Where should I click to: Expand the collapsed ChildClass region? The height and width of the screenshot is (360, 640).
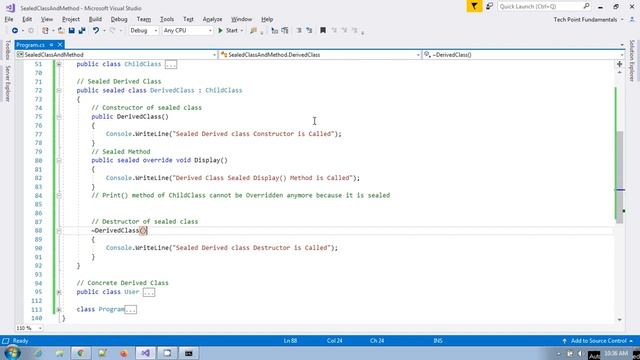click(59, 64)
